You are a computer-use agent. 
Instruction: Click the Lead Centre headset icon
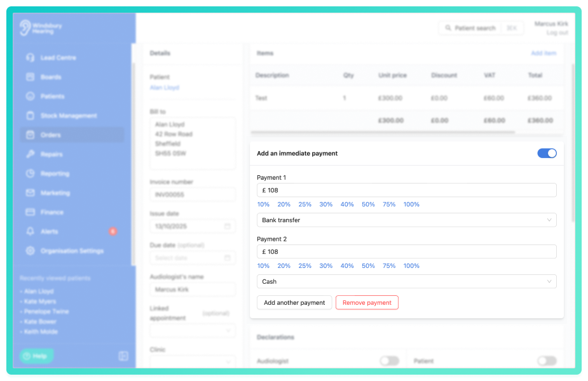coord(31,58)
